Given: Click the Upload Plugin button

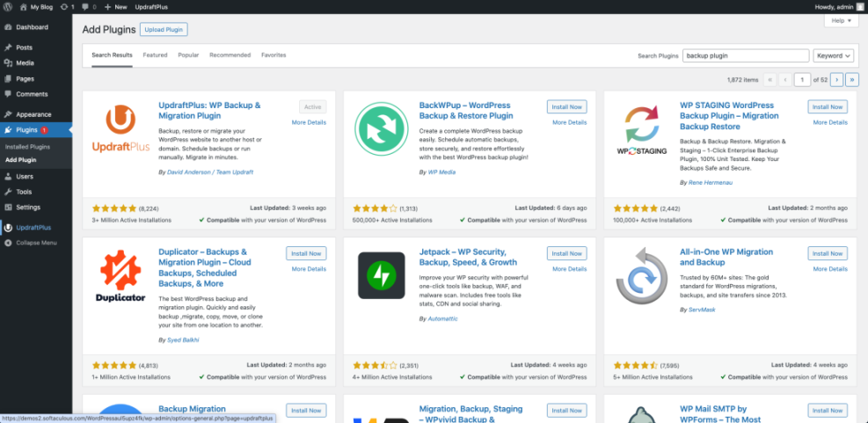Looking at the screenshot, I should [x=164, y=29].
